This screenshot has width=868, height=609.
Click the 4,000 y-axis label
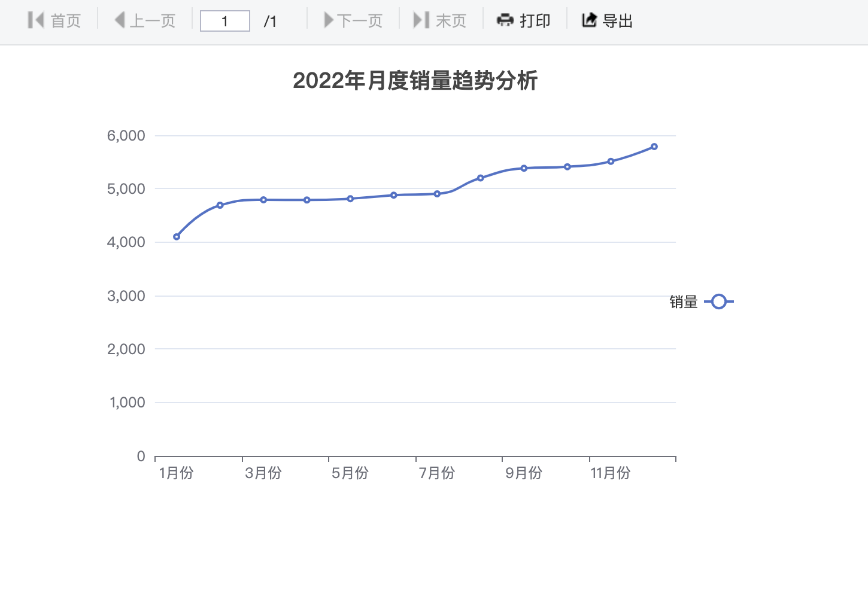coord(126,242)
